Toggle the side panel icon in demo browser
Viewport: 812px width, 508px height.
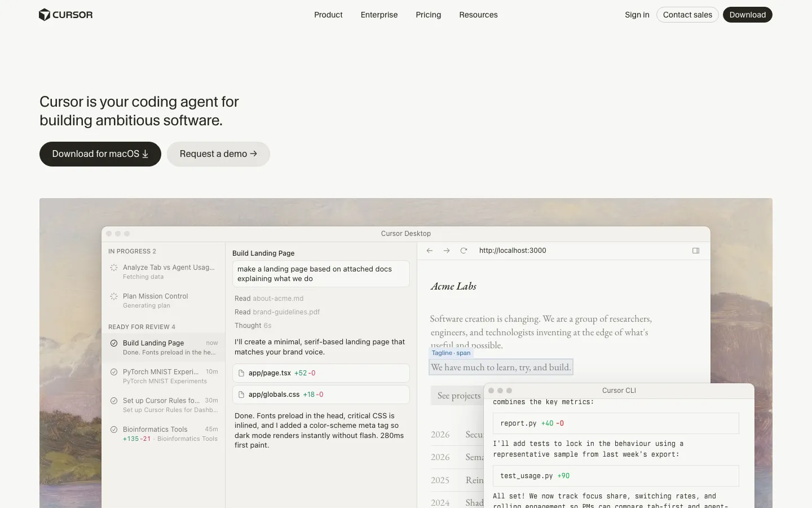tap(696, 251)
